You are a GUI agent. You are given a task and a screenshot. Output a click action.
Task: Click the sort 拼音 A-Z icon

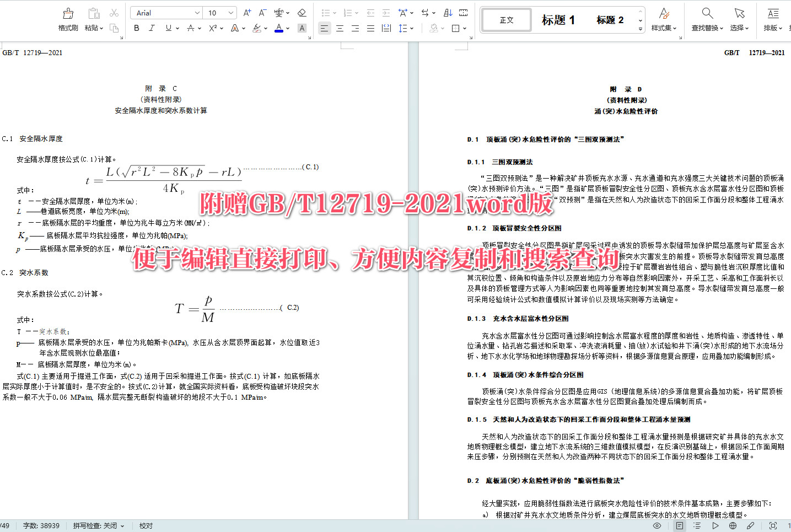click(x=447, y=13)
